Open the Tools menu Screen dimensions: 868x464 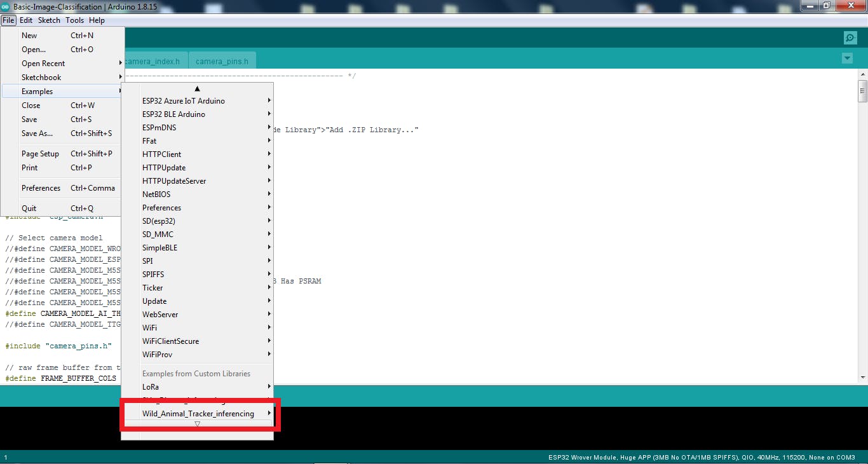(74, 20)
